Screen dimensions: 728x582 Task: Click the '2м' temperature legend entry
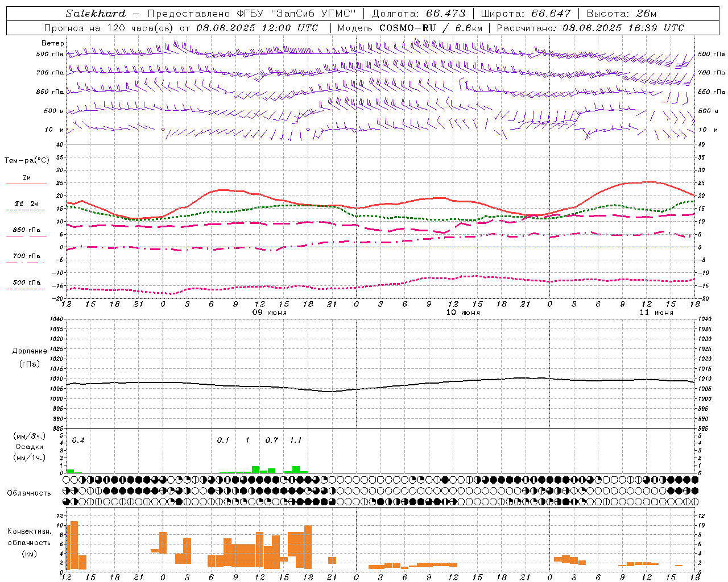[x=27, y=178]
